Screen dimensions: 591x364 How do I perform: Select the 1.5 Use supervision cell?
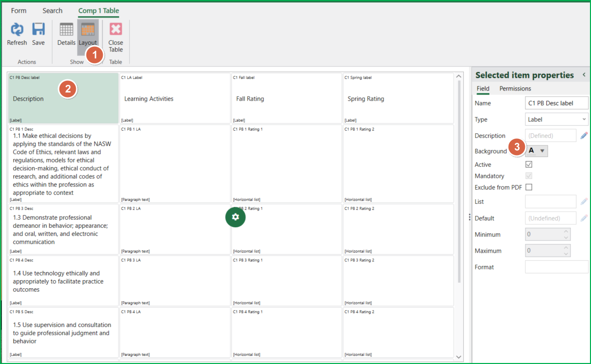pos(63,332)
